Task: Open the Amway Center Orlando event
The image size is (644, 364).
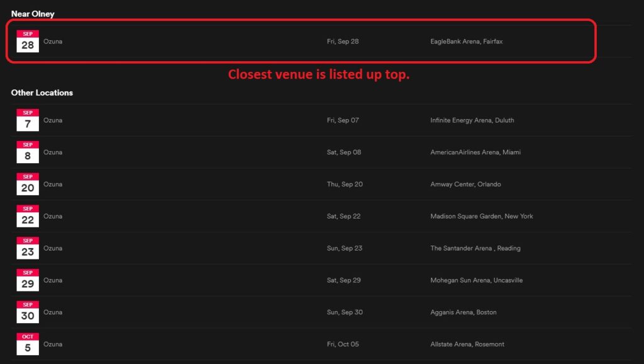Action: pyautogui.click(x=465, y=184)
